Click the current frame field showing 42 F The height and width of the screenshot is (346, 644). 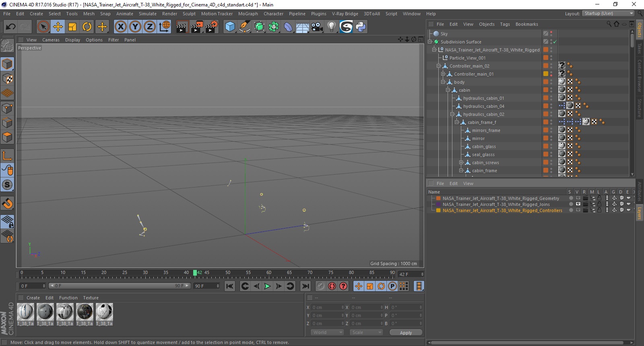point(411,274)
